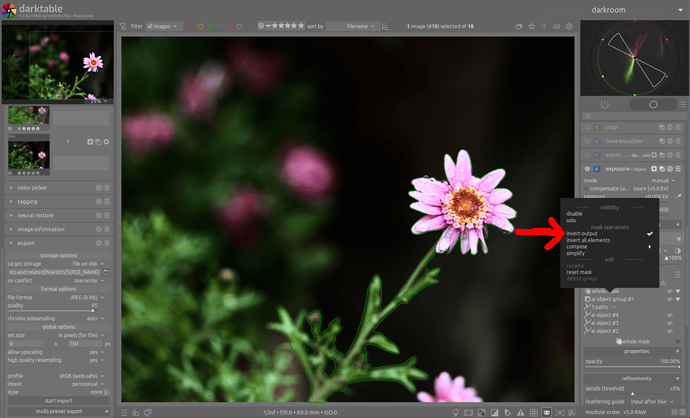Viewport: 690px width, 418px height.
Task: Open all images filter dropdown
Action: pos(163,26)
